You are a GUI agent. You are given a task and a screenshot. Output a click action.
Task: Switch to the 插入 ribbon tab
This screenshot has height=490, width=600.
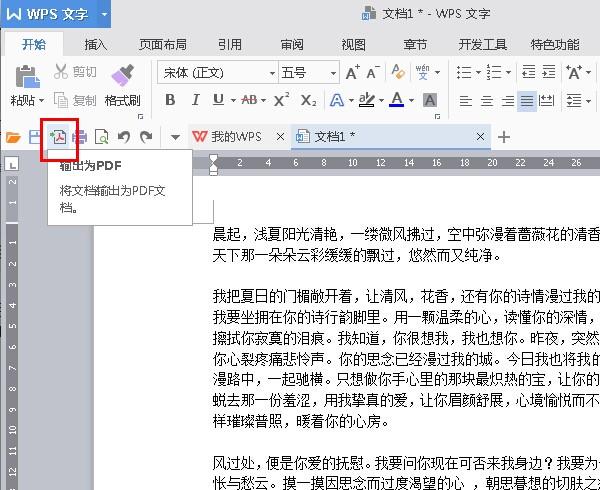pos(96,44)
